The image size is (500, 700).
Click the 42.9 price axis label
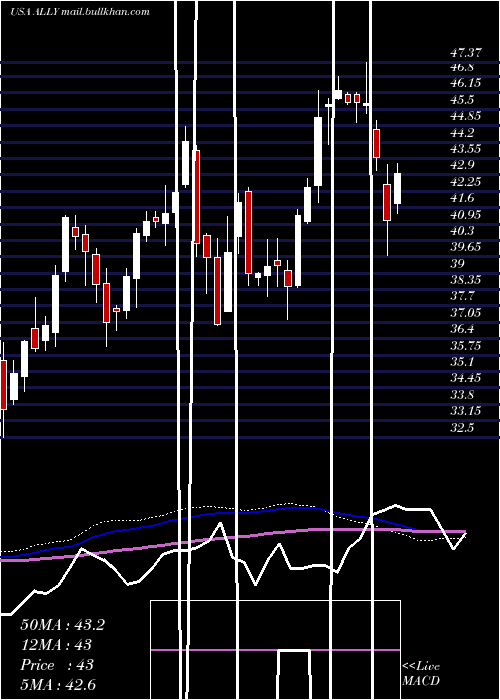click(462, 165)
